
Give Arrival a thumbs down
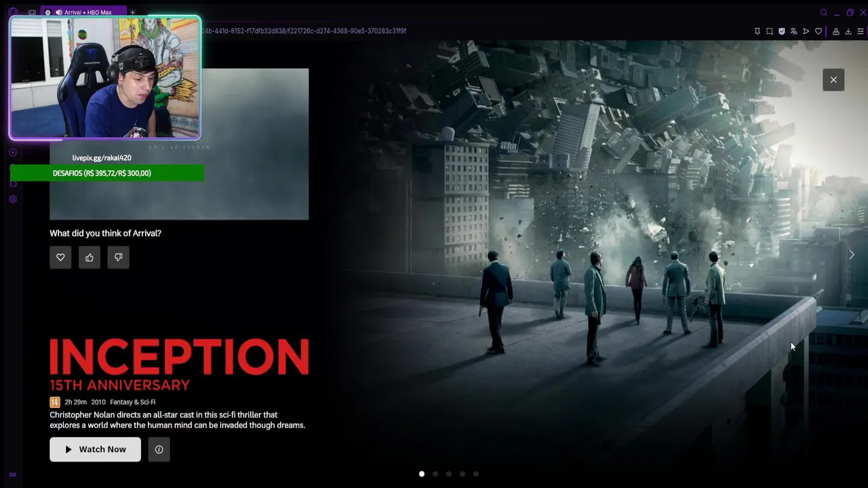119,258
